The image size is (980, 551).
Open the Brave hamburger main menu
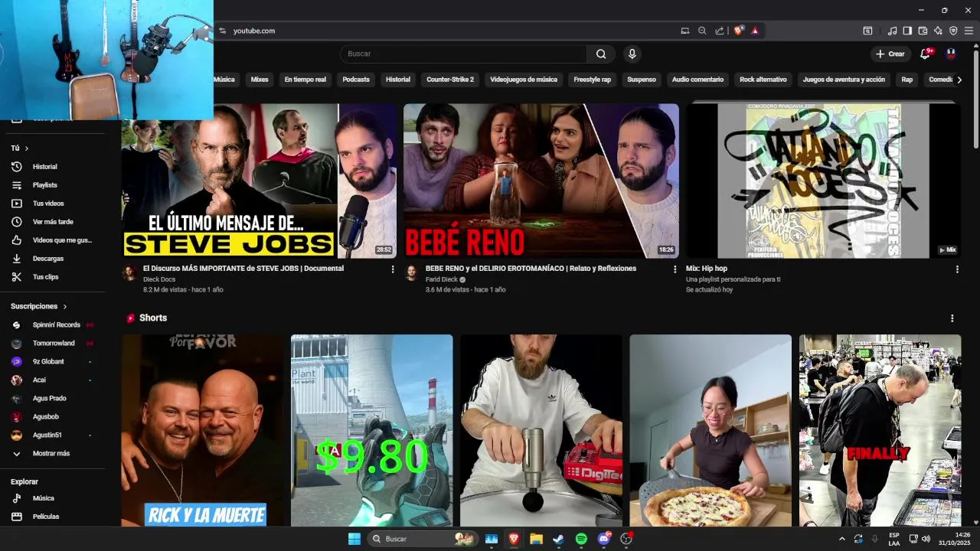(969, 31)
